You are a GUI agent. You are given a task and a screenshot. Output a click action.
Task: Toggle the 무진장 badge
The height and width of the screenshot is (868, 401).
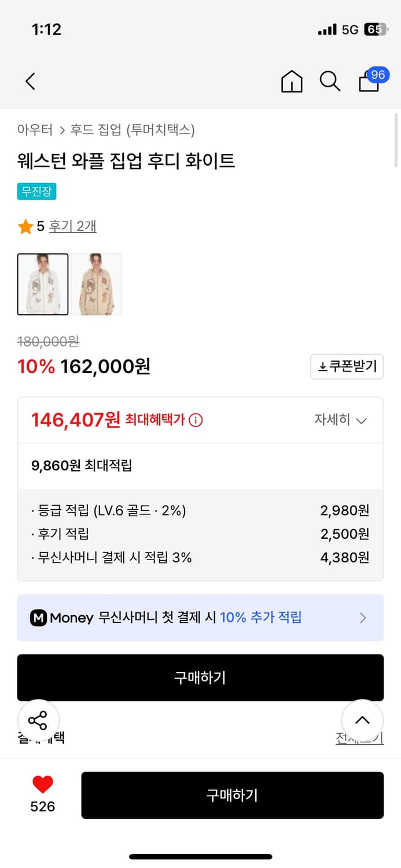(x=36, y=191)
